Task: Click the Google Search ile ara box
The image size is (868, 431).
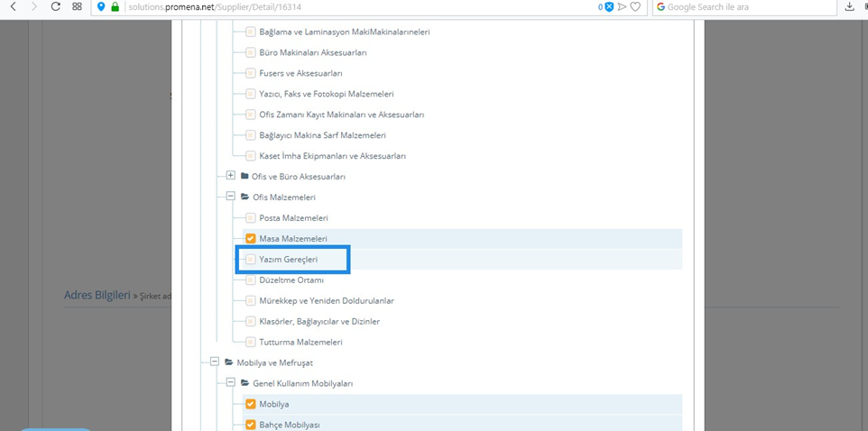Action: (744, 7)
